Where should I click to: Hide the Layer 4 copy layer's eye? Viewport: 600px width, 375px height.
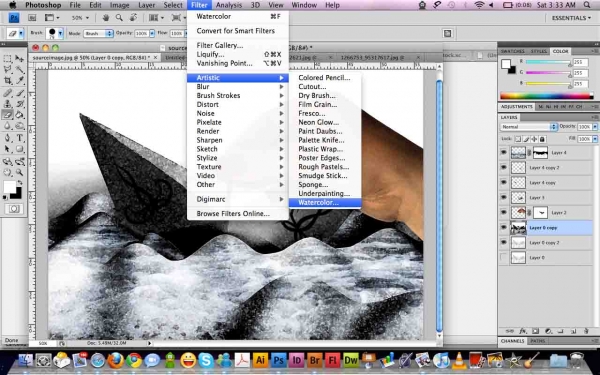point(504,183)
